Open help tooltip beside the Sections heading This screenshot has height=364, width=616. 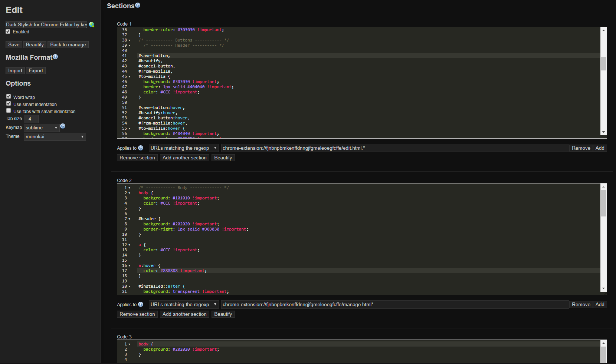click(x=138, y=5)
